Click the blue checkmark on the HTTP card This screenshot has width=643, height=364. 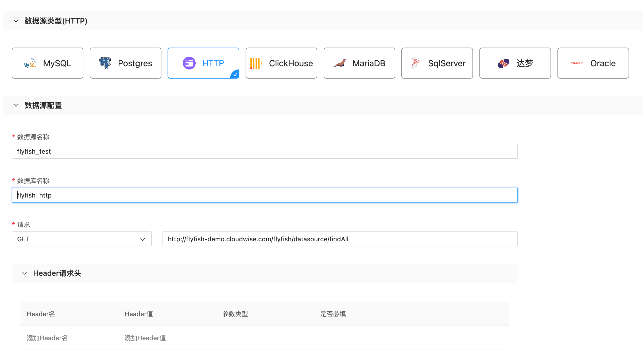[235, 75]
